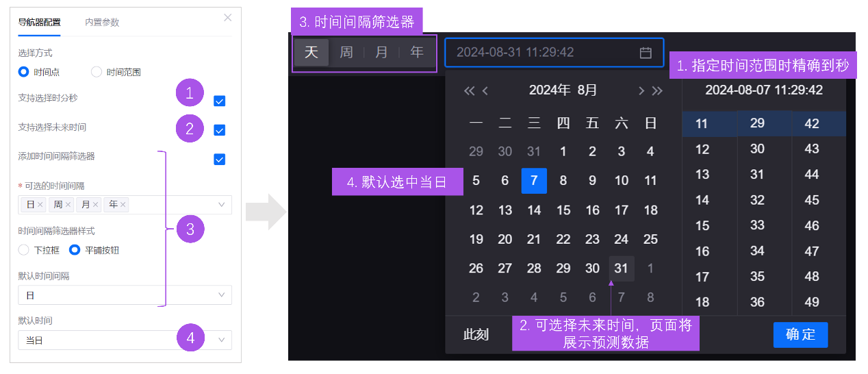Image resolution: width=868 pixels, height=374 pixels.
Task: Click the 此刻 link
Action: (476, 335)
